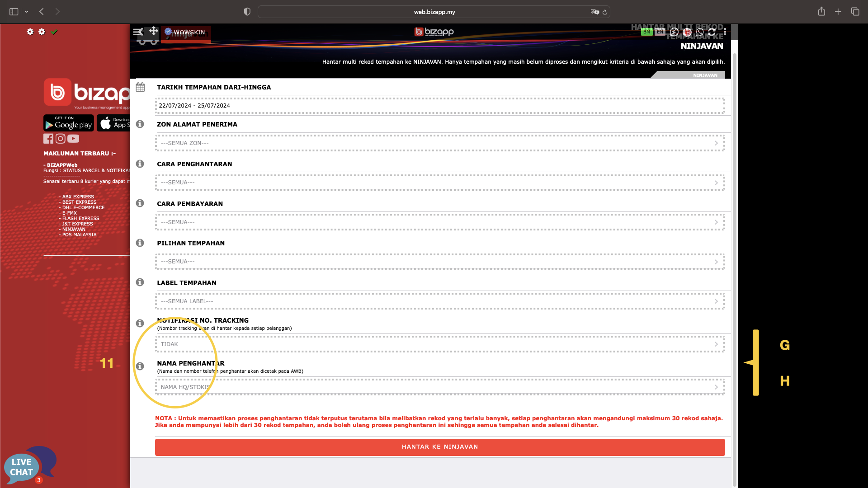Show info for Notifikasi No. Tracking
868x488 pixels.
(x=140, y=324)
